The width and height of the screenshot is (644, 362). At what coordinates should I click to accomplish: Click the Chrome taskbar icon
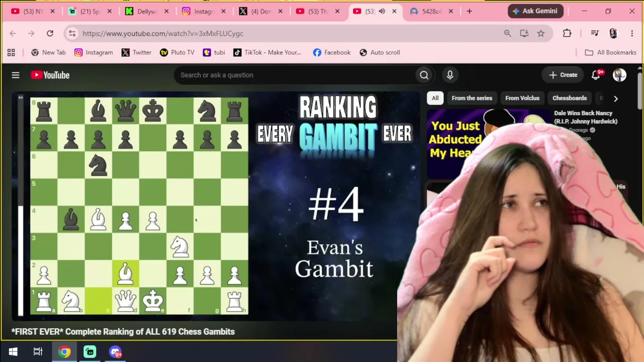point(64,351)
